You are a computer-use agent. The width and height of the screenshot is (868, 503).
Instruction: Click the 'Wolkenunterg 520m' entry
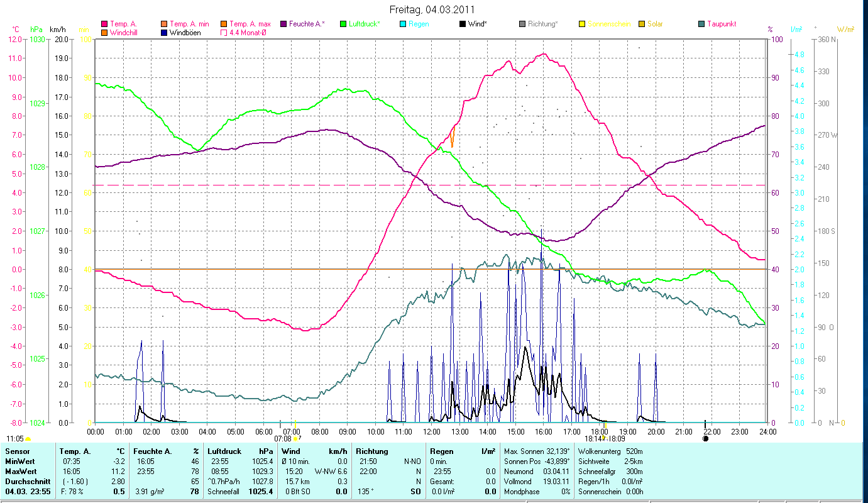610,451
